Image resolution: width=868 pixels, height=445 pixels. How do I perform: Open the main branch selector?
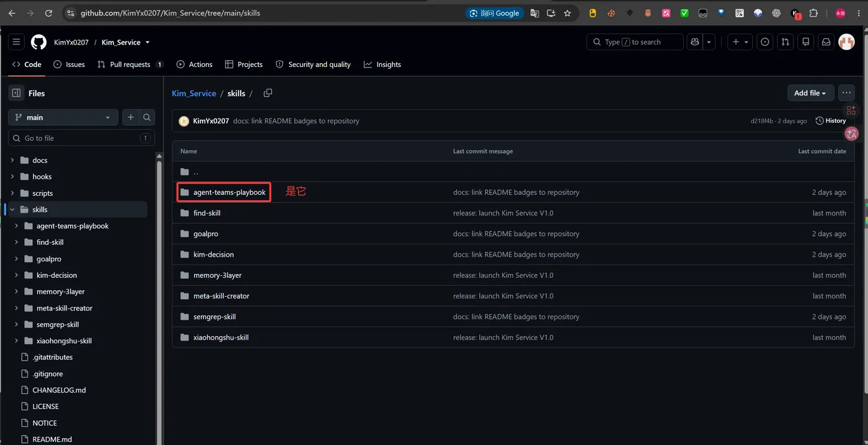click(63, 117)
